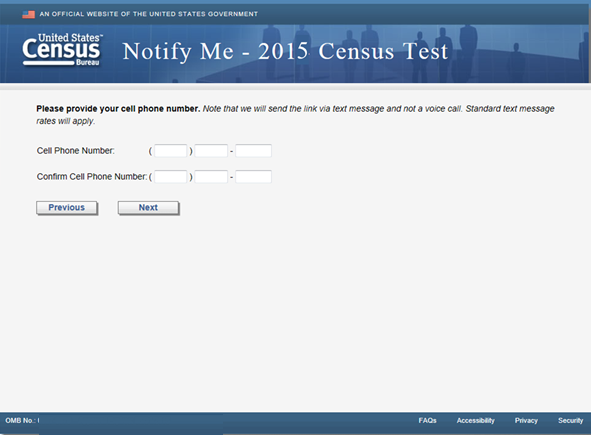Focus the Cell Phone Number last four digits field

253,151
